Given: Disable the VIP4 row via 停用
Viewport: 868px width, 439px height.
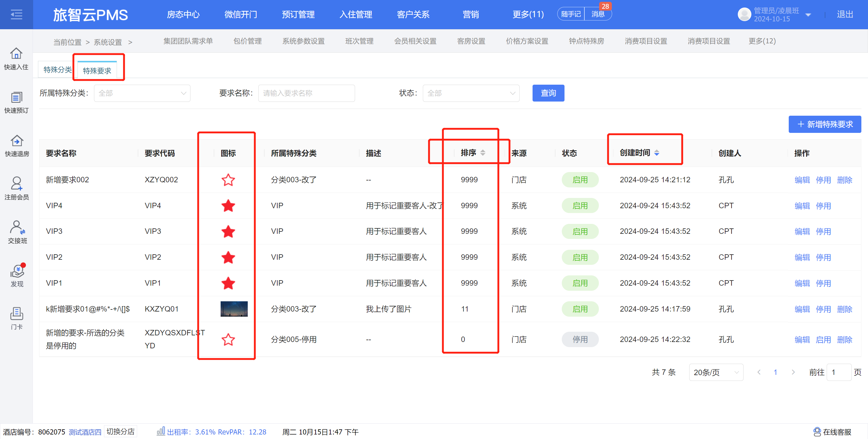Looking at the screenshot, I should click(x=823, y=205).
